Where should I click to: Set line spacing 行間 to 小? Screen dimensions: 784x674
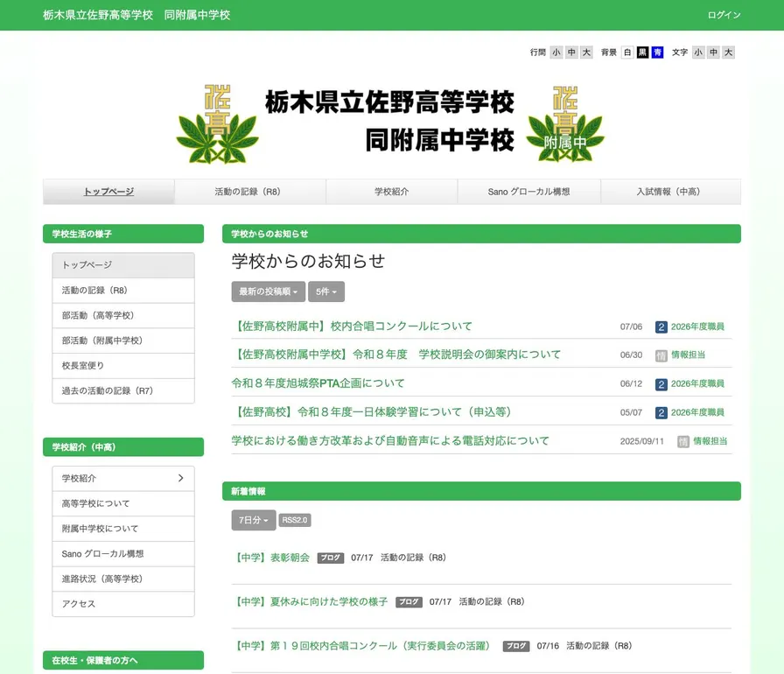point(556,52)
